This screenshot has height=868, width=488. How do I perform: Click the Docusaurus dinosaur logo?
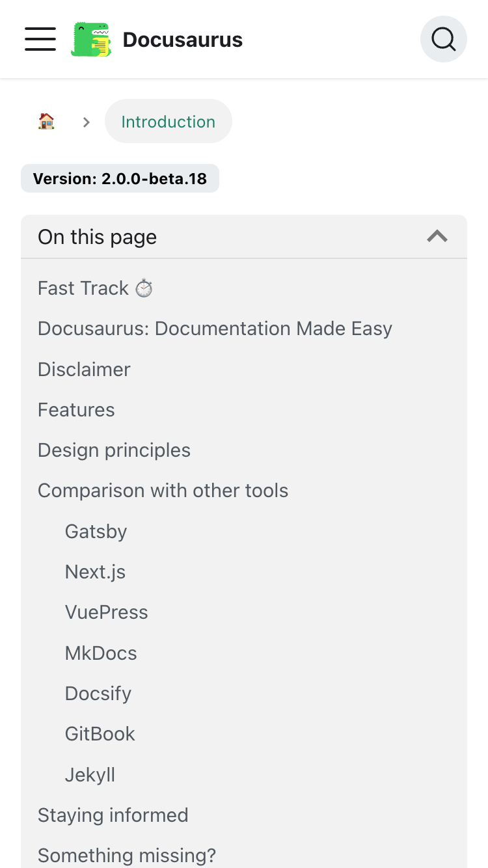91,39
